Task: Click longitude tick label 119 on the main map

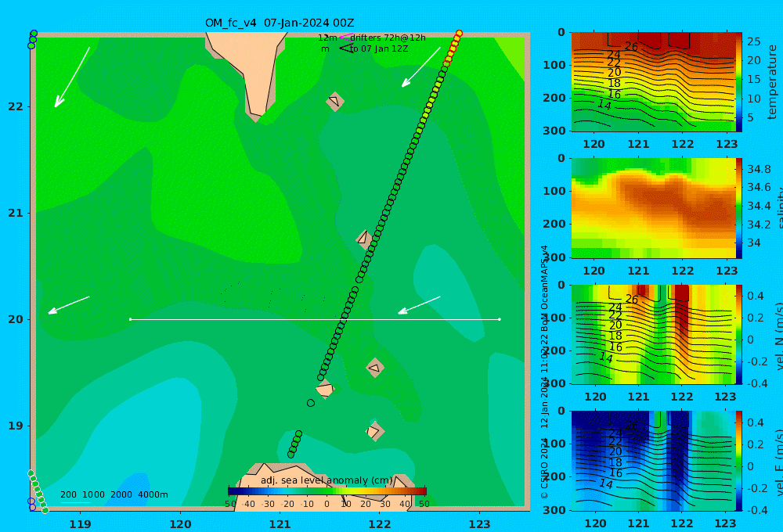Action: coord(81,524)
